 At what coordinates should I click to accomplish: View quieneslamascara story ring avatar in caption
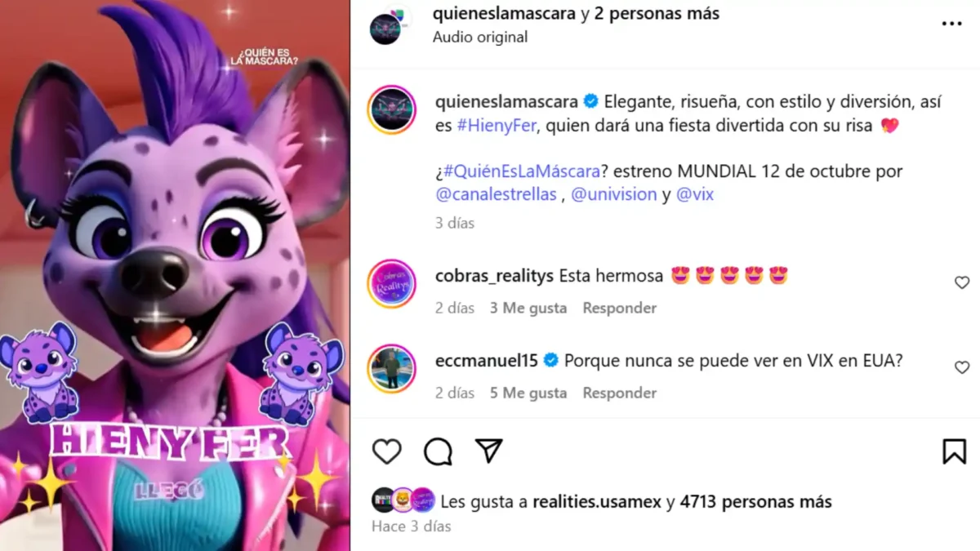392,109
